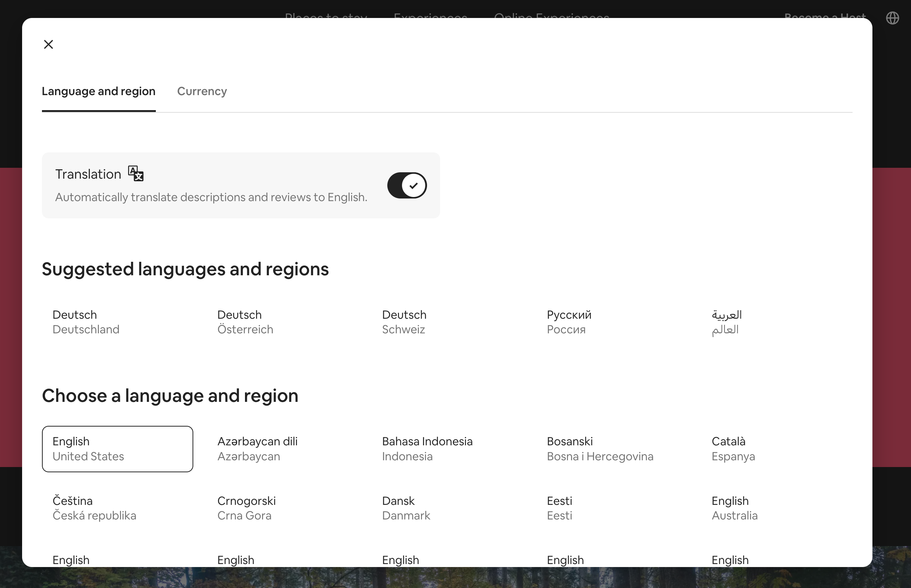Choose Deutsch Österreich suggested language
The width and height of the screenshot is (911, 588).
(245, 322)
